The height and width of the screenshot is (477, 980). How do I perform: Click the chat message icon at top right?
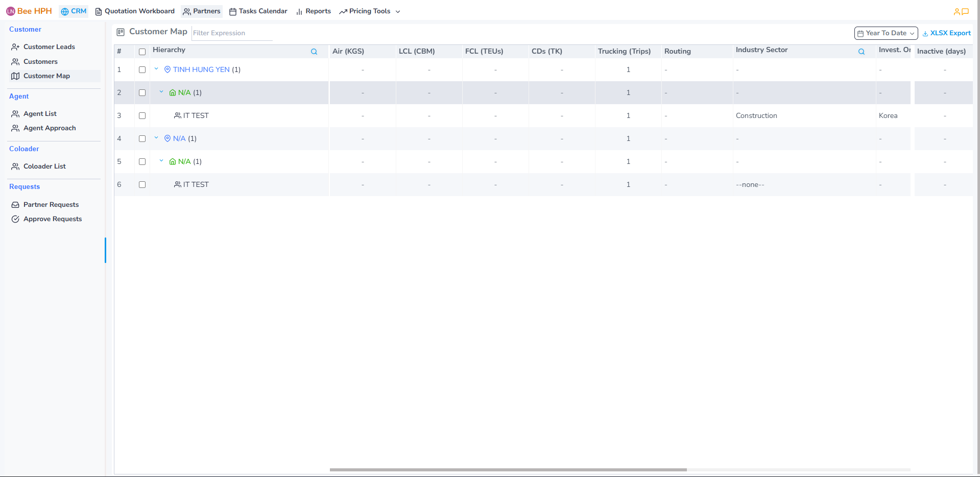tap(965, 11)
